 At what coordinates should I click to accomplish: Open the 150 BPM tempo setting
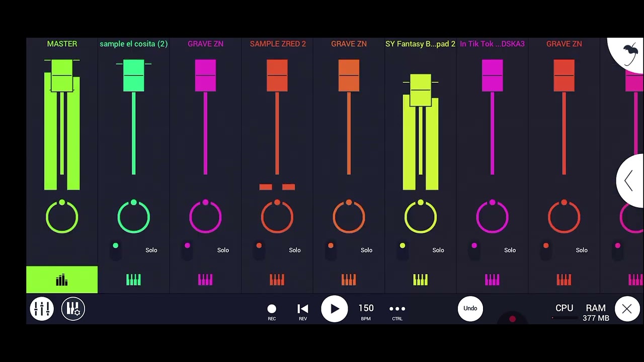tap(366, 312)
